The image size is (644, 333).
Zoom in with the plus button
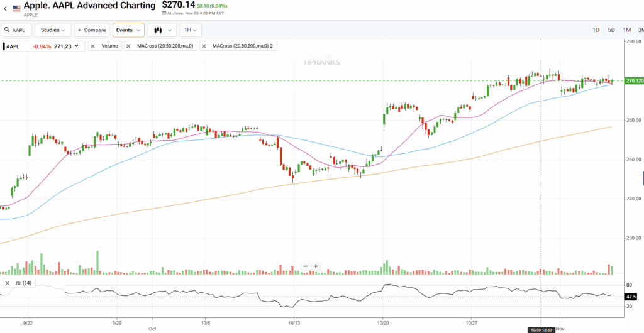(316, 266)
